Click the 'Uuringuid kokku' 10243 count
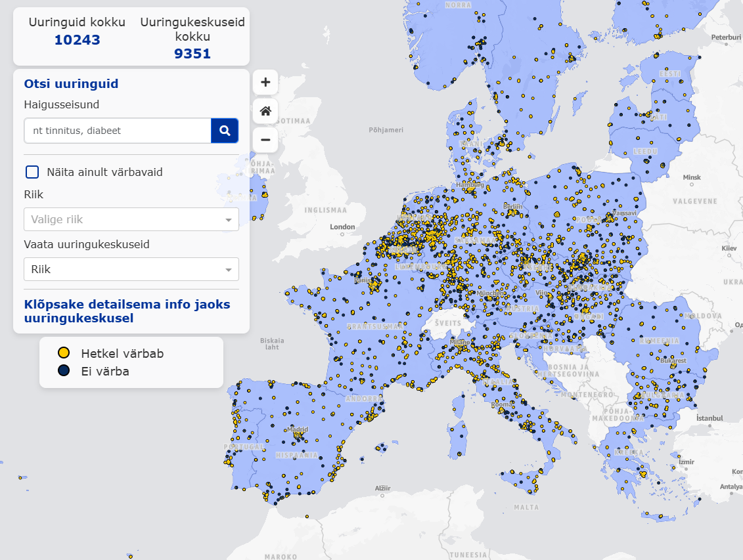The image size is (743, 560). [x=77, y=40]
